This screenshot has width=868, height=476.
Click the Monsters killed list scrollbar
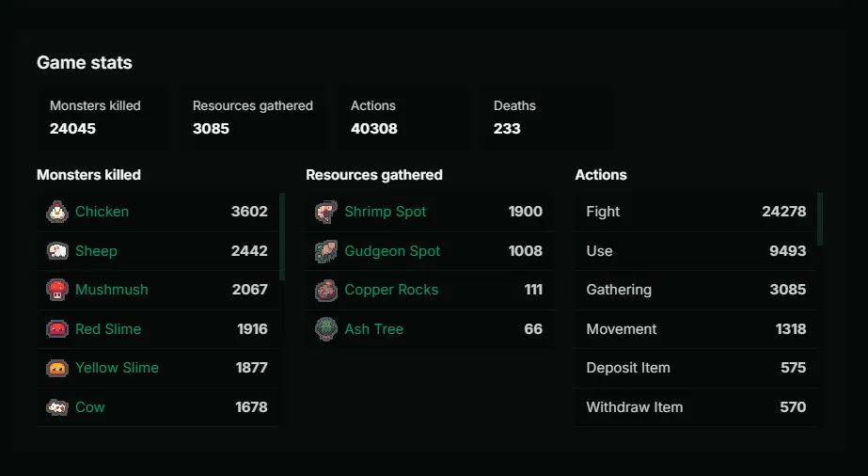[282, 236]
